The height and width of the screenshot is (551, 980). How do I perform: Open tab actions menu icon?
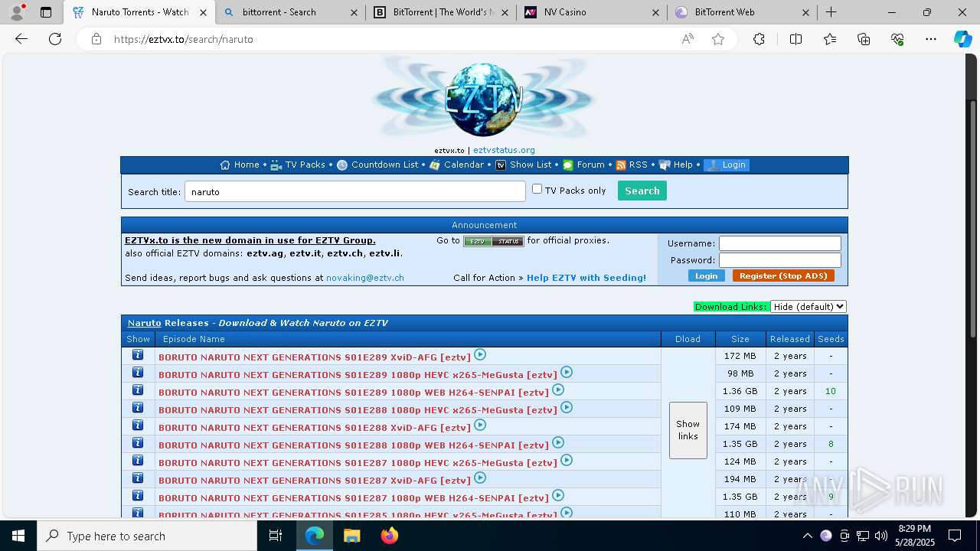click(x=46, y=12)
